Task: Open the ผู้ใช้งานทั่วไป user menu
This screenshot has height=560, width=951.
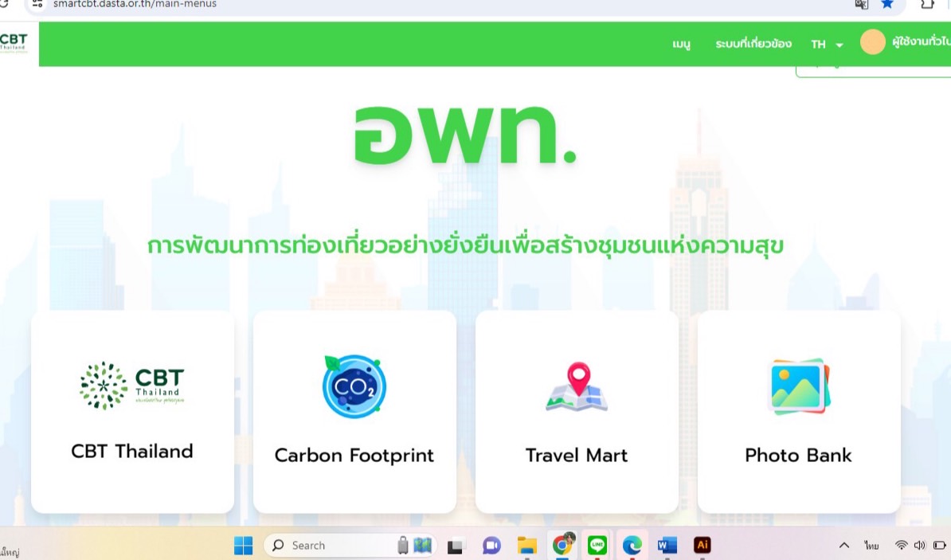Action: coord(921,42)
